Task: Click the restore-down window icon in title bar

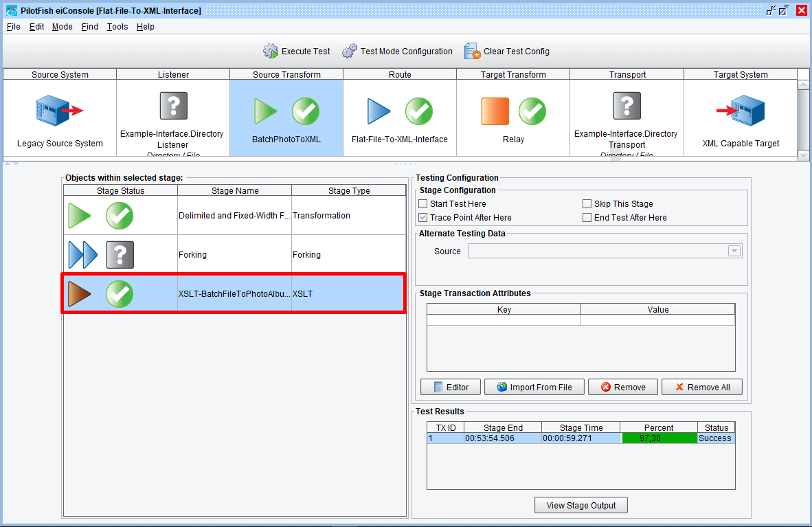Action: (771, 10)
